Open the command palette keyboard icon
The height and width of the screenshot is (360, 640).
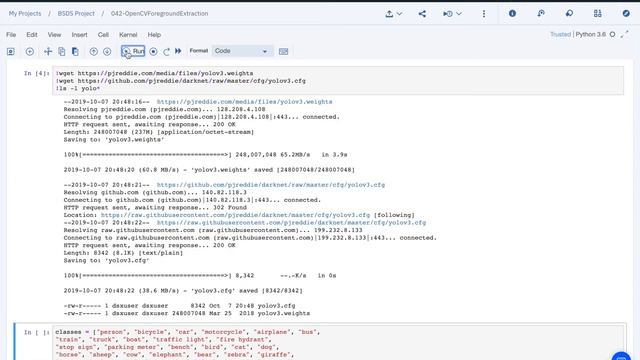pos(283,51)
